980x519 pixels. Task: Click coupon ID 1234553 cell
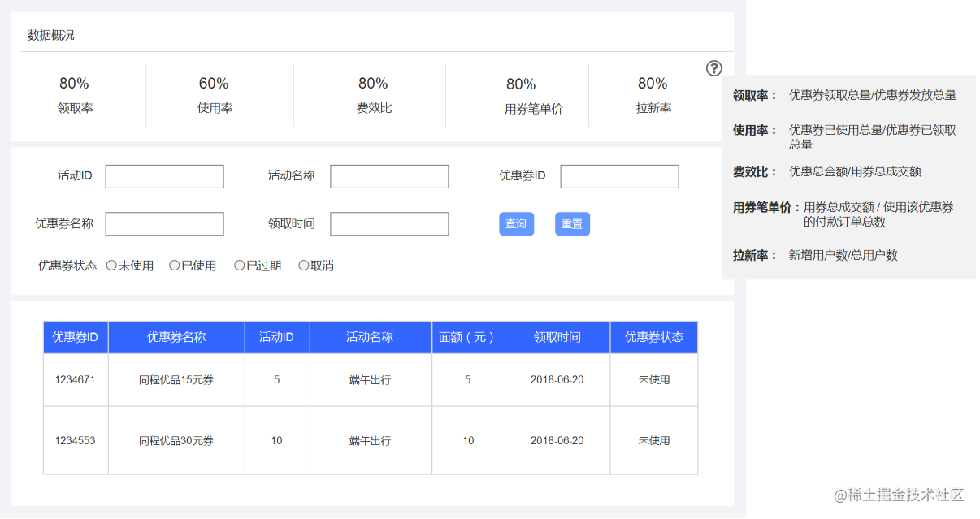76,440
